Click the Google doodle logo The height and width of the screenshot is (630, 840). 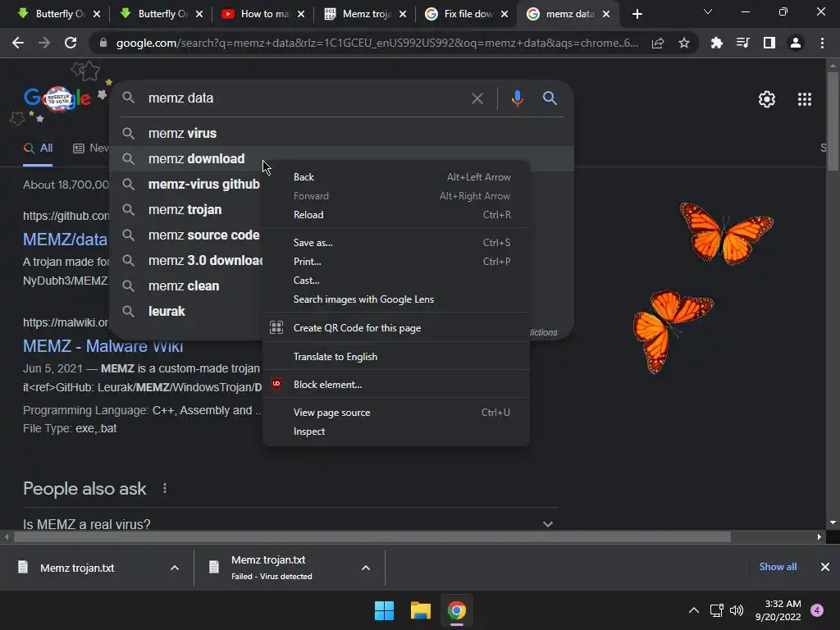click(x=58, y=98)
